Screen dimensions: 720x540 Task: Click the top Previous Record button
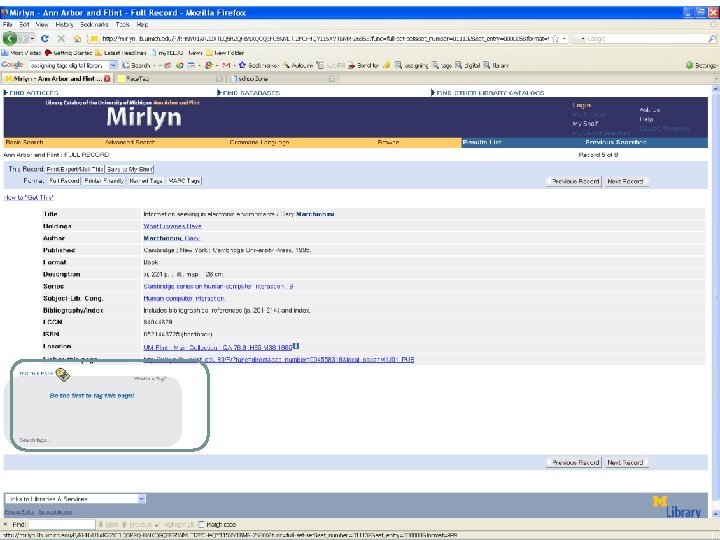tap(574, 181)
